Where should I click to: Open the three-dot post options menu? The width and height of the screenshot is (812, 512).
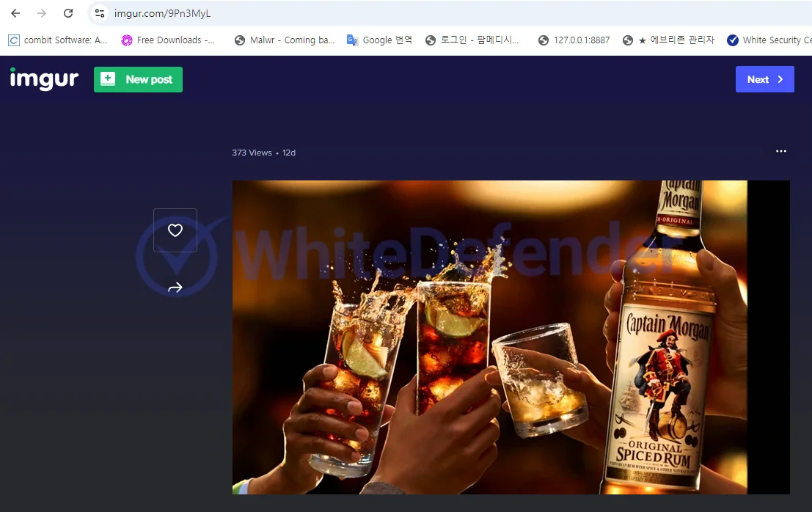780,152
